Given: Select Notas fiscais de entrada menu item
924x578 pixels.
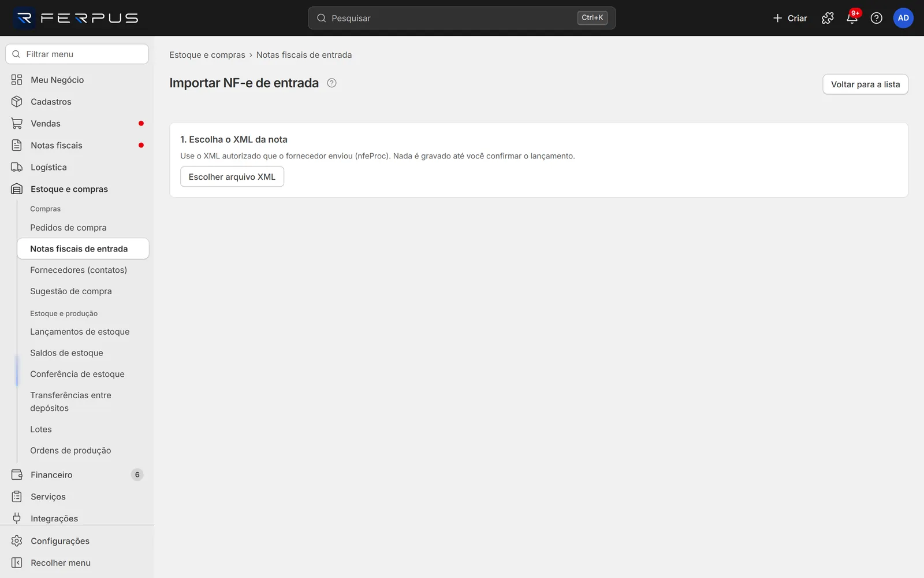Looking at the screenshot, I should click(x=83, y=249).
